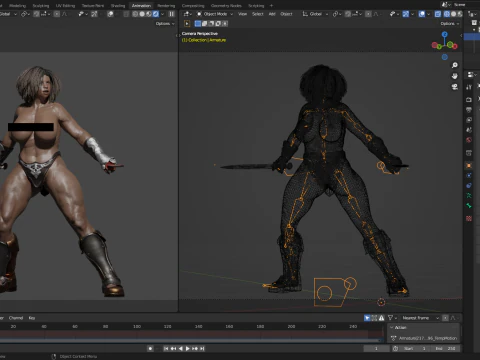Toggle proportional editing in right viewport
480x360 pixels.
click(368, 14)
